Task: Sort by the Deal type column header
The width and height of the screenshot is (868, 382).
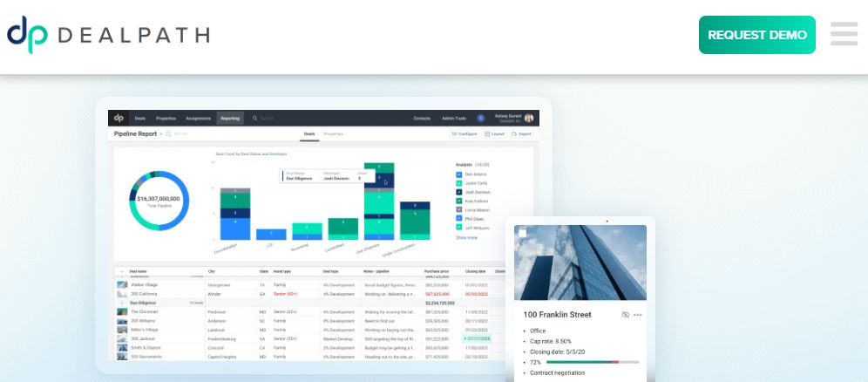Action: click(330, 272)
